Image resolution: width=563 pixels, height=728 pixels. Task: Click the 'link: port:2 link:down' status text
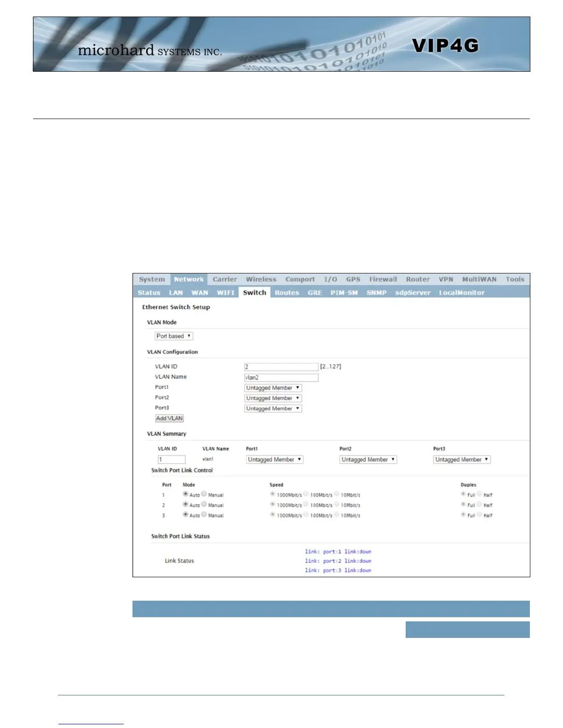coord(338,561)
